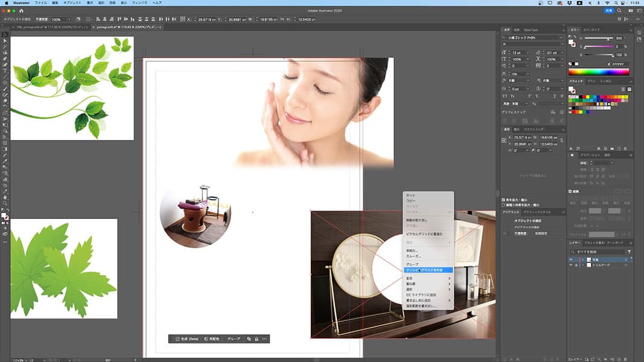Toggle the 角を拡大・縮小 checkbox

click(504, 200)
